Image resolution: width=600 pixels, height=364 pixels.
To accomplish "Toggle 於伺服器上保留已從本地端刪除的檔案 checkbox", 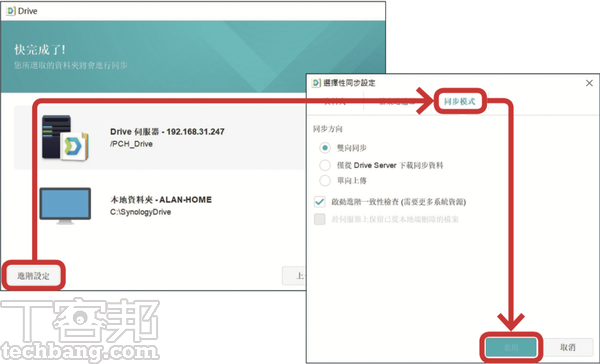I will click(320, 219).
